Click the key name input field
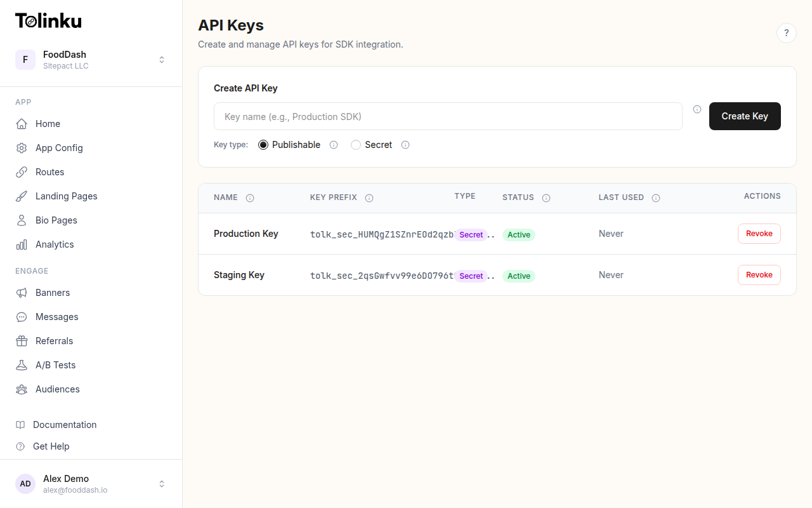812x508 pixels. click(x=448, y=116)
